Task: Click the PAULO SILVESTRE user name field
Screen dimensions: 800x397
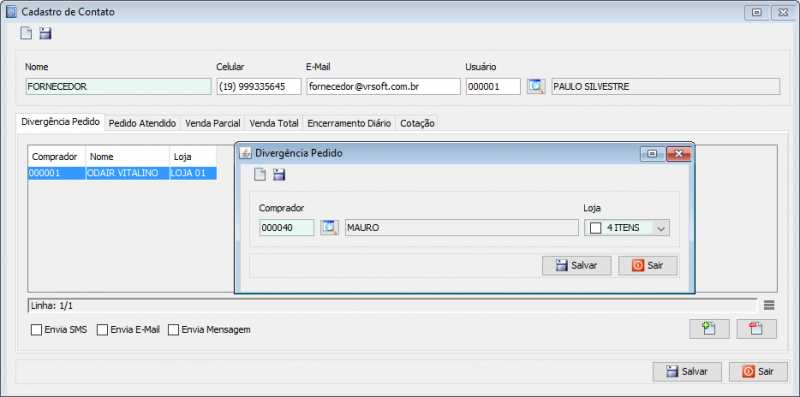Action: pos(666,87)
